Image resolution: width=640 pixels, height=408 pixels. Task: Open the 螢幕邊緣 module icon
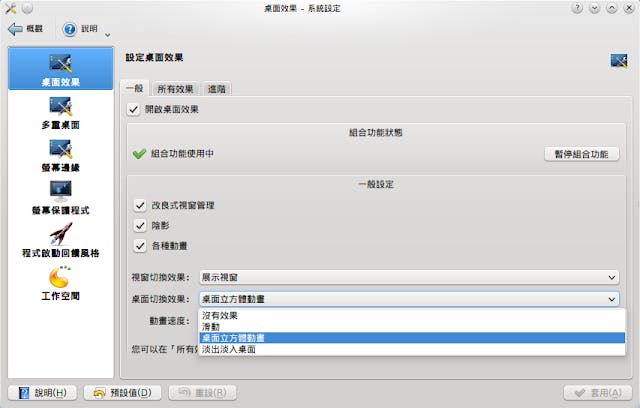pos(61,149)
